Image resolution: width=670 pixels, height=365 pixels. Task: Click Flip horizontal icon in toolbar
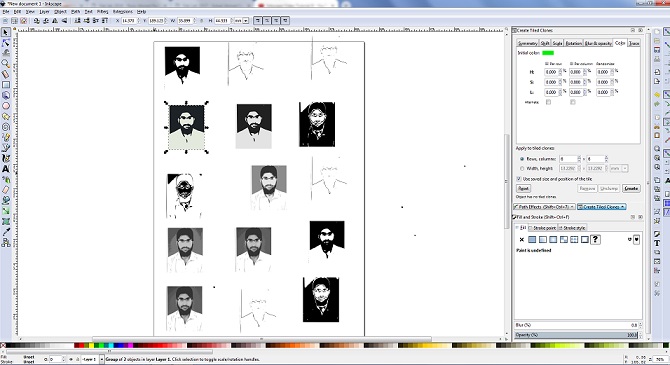(55, 21)
